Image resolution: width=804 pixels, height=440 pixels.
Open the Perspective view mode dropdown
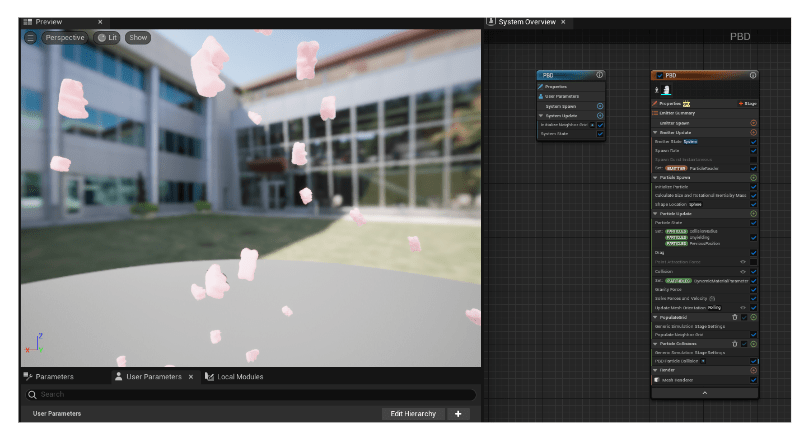coord(65,37)
